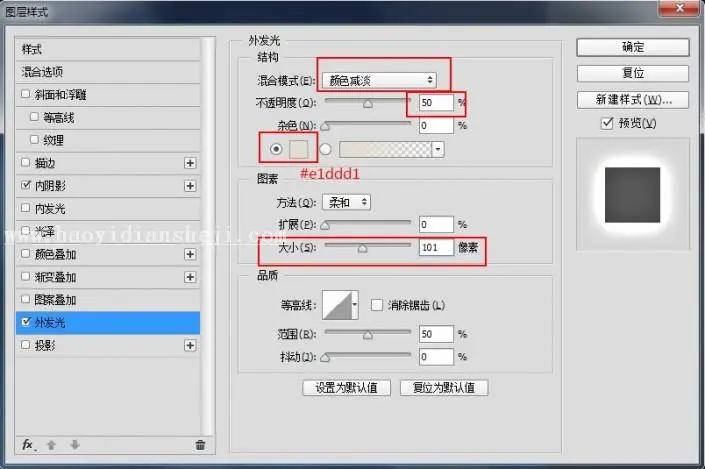
Task: Move effect up with arrow icon
Action: coord(51,445)
